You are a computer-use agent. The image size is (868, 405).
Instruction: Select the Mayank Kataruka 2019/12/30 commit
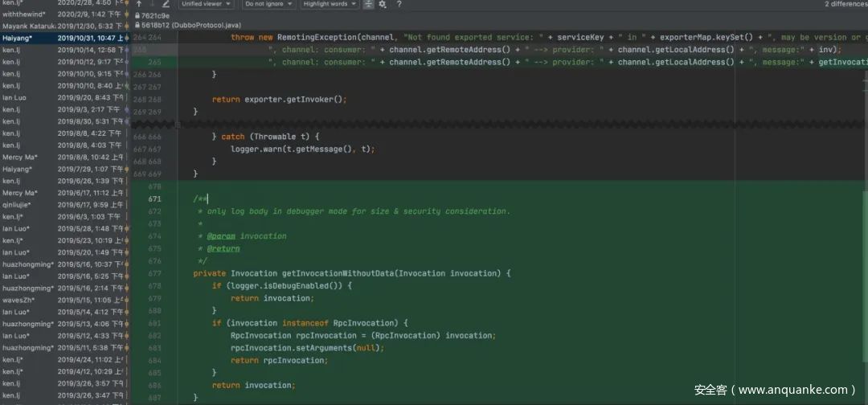pyautogui.click(x=63, y=26)
